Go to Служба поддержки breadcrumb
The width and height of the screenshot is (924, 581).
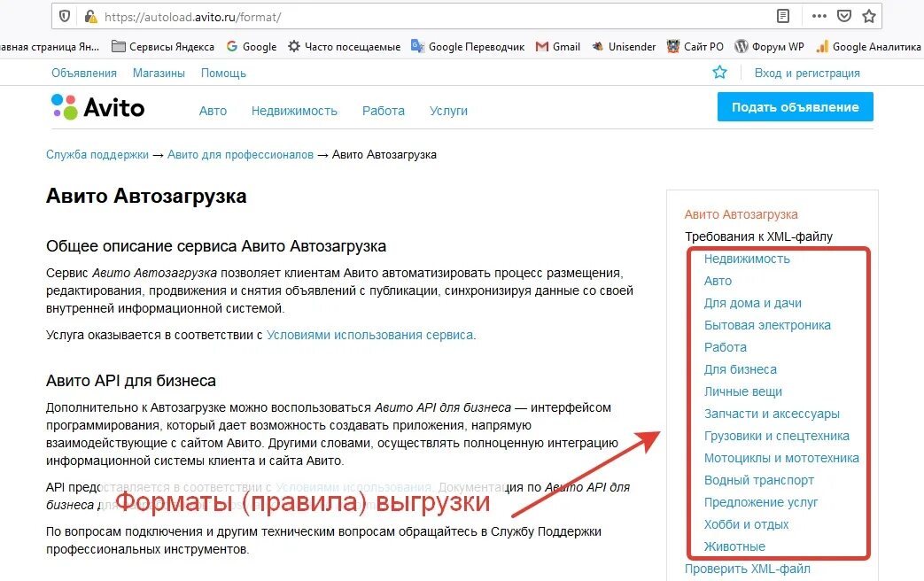pos(97,154)
